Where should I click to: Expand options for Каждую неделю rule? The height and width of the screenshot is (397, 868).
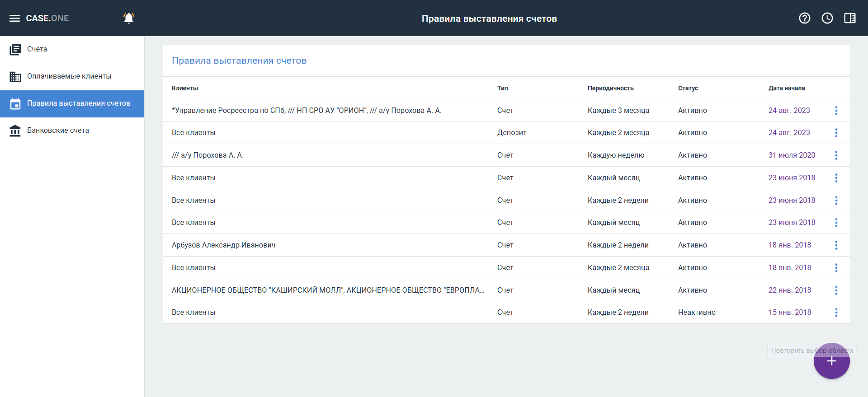(x=836, y=155)
